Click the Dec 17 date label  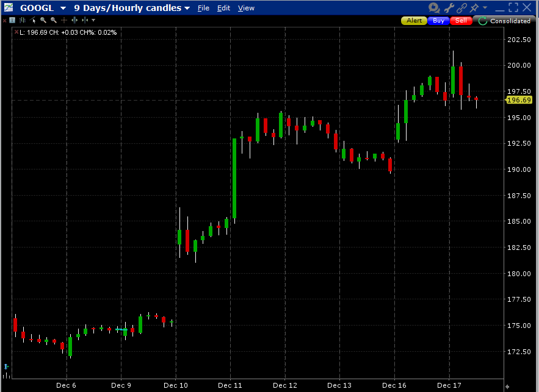(x=449, y=385)
